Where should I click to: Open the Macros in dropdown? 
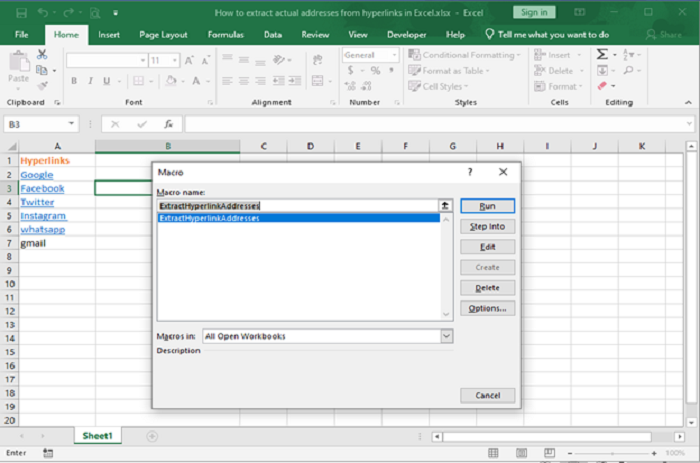coord(446,336)
